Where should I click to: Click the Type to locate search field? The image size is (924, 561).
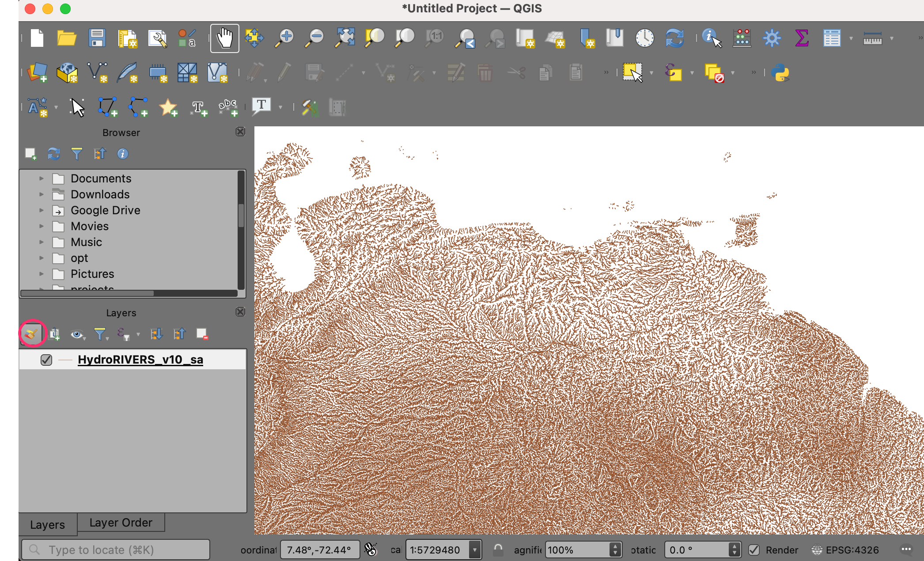pos(116,550)
